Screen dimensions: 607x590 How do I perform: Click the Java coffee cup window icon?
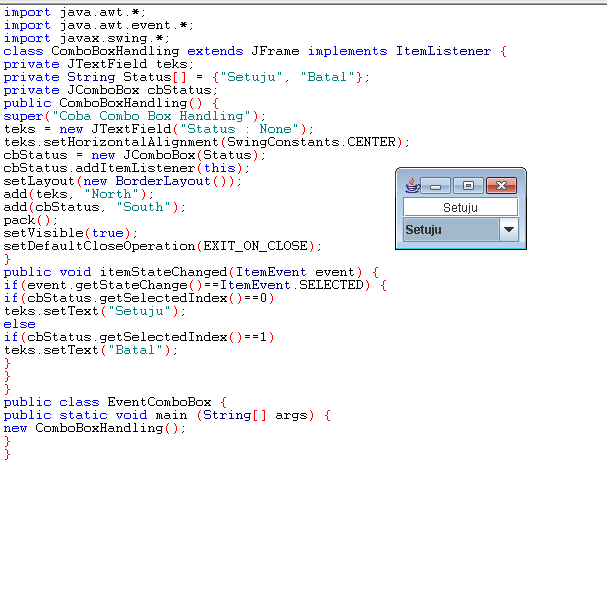tap(413, 185)
